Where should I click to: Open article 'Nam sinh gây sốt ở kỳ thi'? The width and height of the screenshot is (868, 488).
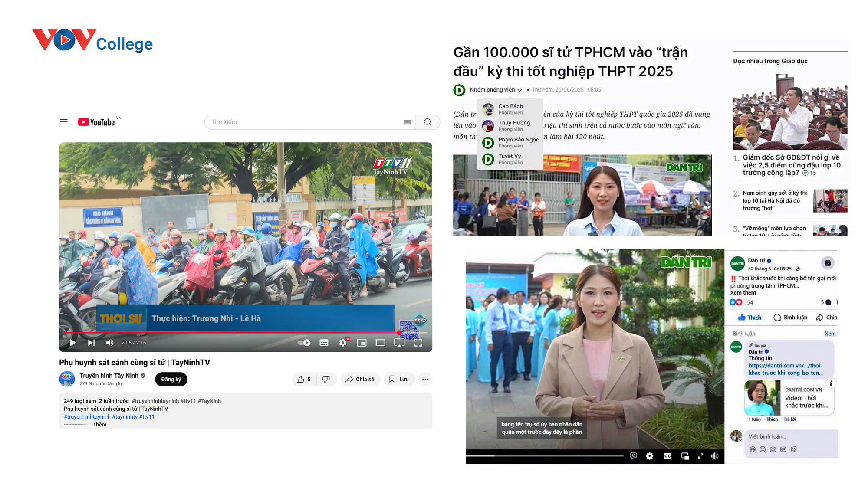pos(775,200)
